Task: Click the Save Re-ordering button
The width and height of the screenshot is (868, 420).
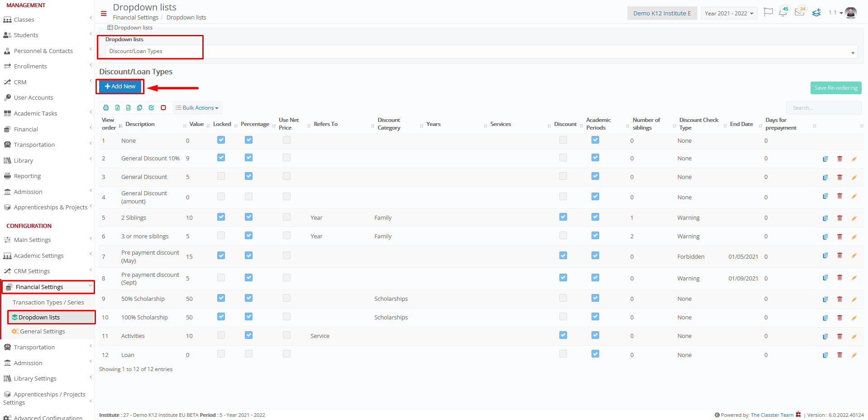Action: tap(836, 88)
